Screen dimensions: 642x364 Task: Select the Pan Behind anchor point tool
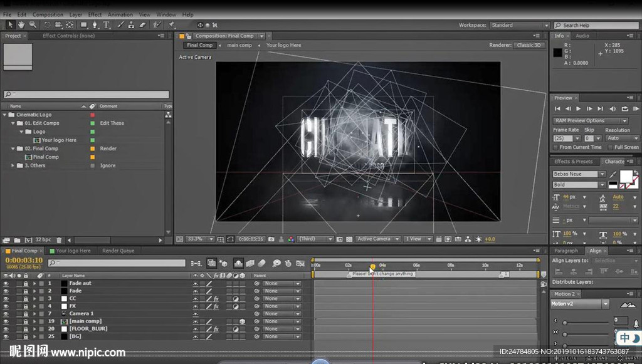point(70,25)
